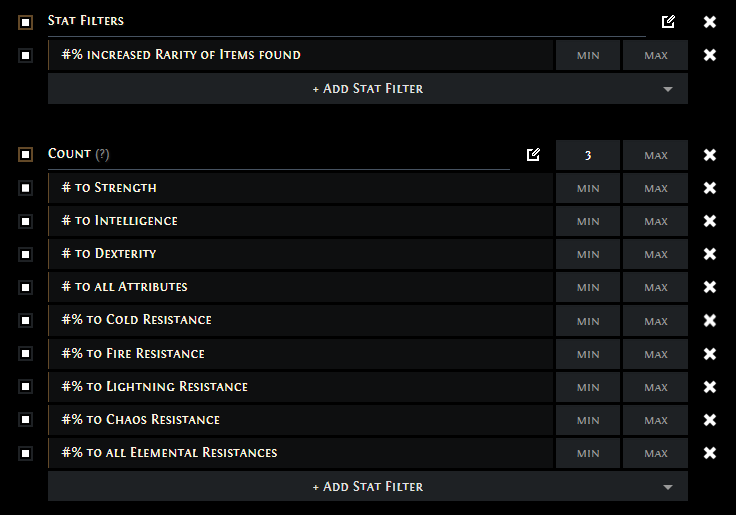This screenshot has width=736, height=515.
Task: Remove the Chaos Resistance stat filter
Action: coord(710,420)
